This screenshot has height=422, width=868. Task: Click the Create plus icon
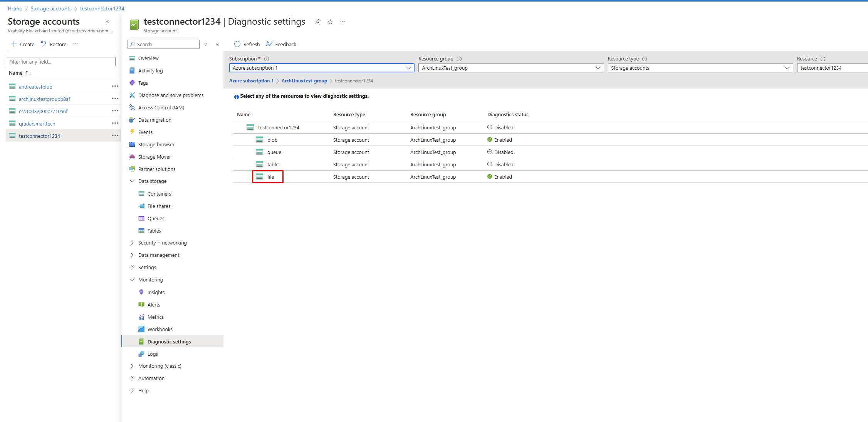(14, 44)
